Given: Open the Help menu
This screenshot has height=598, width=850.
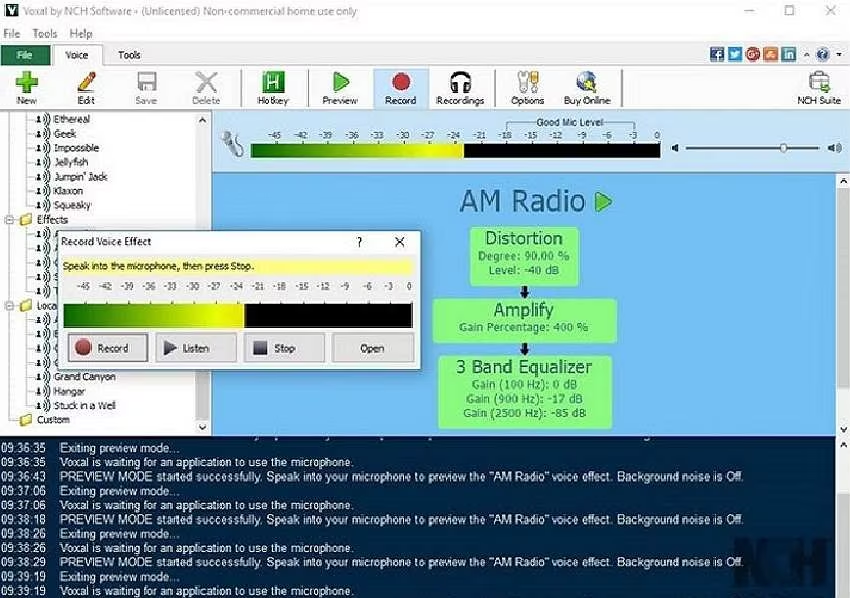Looking at the screenshot, I should point(81,34).
